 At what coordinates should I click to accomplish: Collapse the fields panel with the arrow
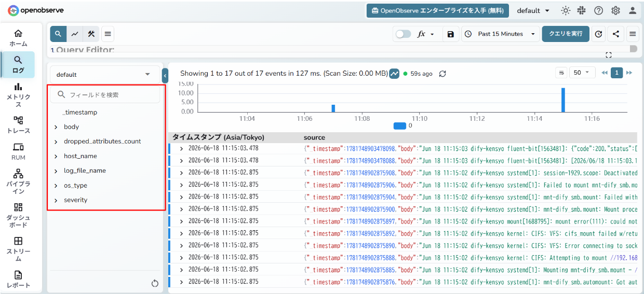165,76
